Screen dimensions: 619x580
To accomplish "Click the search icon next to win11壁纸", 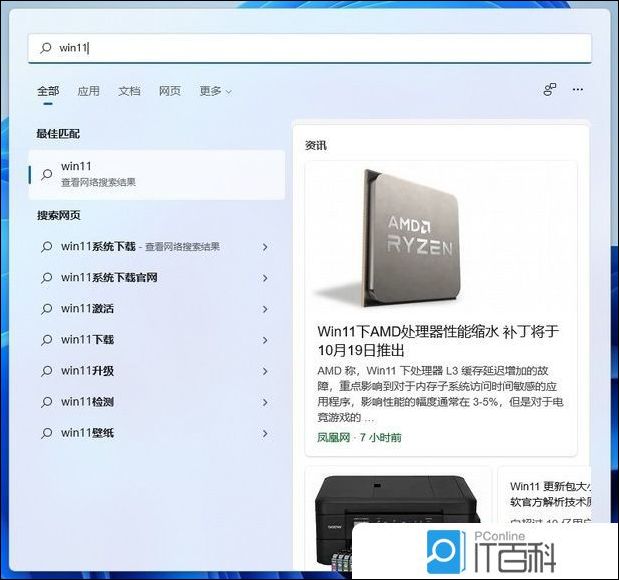I will tap(47, 433).
